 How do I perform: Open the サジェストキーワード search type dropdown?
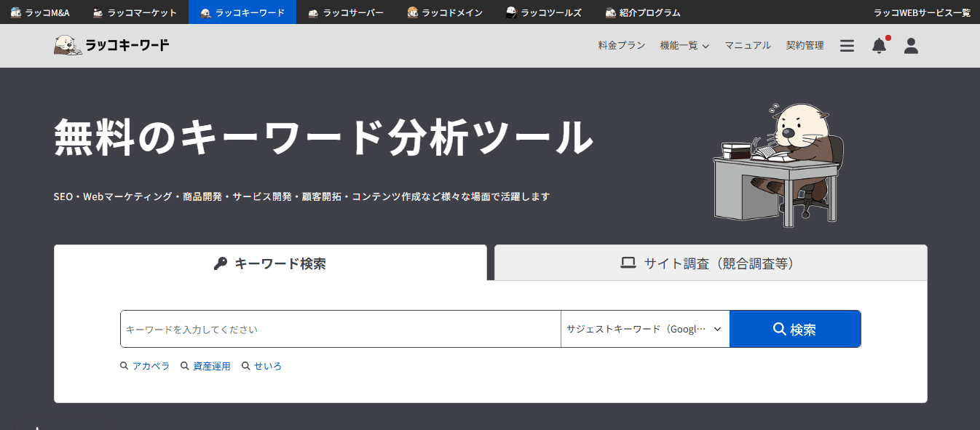(645, 329)
